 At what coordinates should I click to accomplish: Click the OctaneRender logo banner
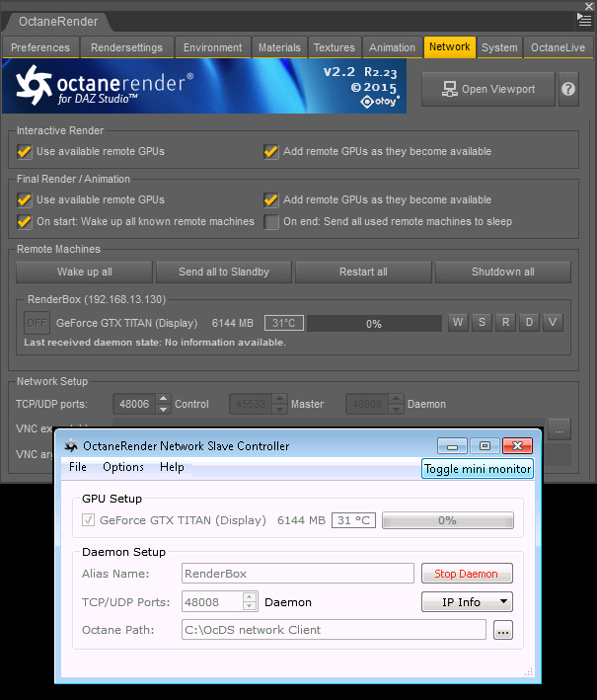click(204, 86)
